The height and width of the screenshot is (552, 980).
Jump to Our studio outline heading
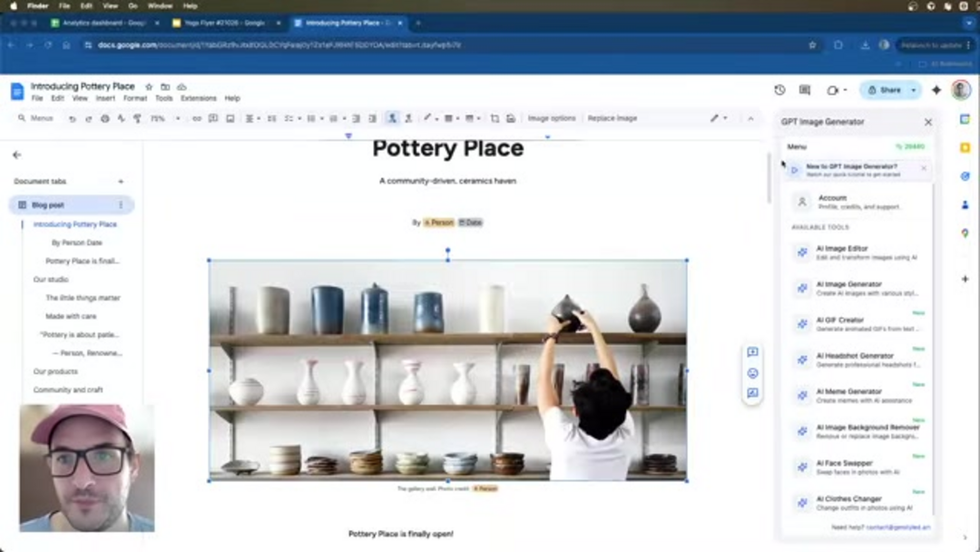[x=51, y=280]
